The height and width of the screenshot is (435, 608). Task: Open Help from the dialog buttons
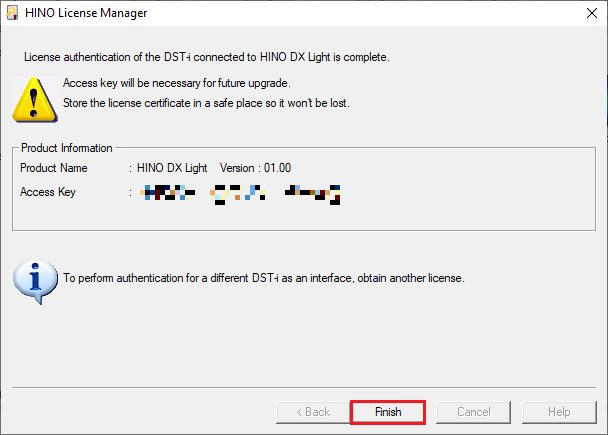559,412
